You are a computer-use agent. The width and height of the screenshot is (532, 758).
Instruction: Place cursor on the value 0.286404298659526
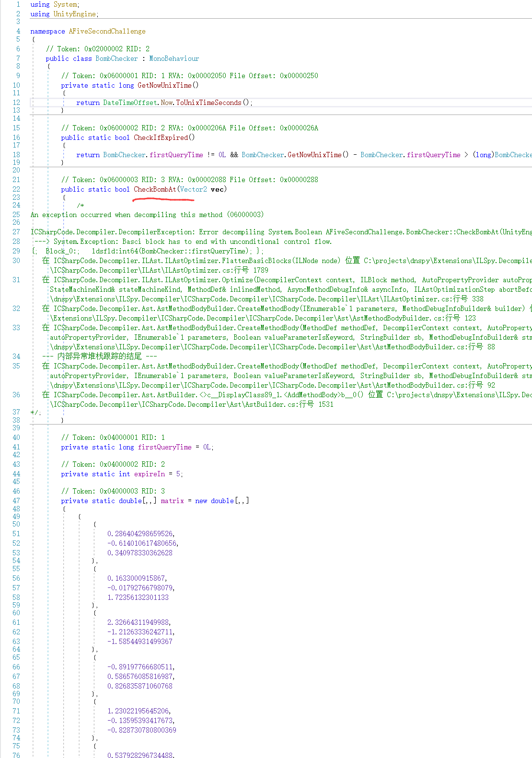coord(139,534)
